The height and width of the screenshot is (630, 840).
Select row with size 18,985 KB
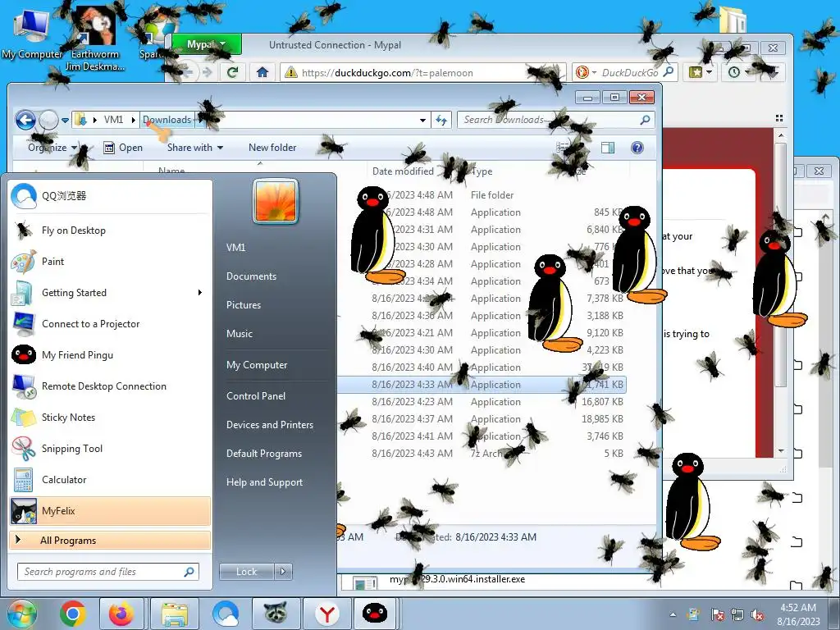tap(481, 419)
